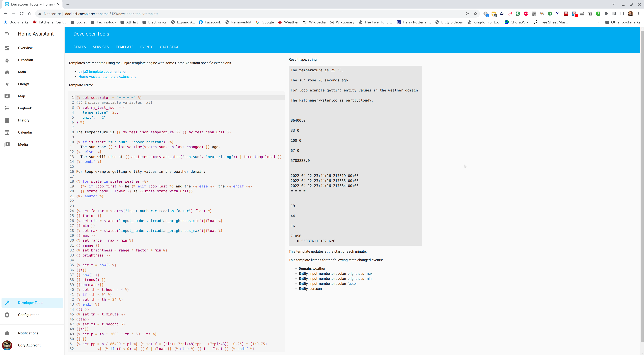Click rendered text "The kitchener-waterloo is partlycloudy."

[x=332, y=100]
